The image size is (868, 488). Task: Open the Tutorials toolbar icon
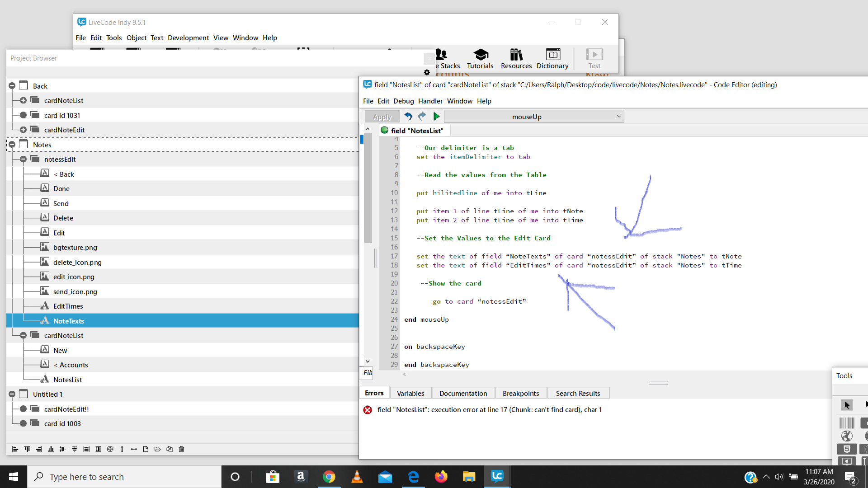point(480,59)
